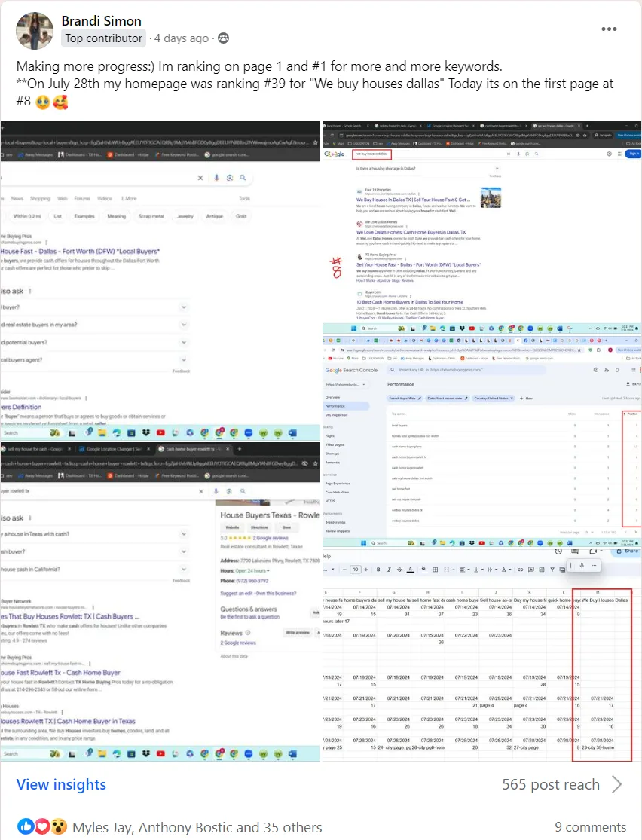Open the 'We buy houses dallas' Google results image
The width and height of the screenshot is (642, 840).
481,226
